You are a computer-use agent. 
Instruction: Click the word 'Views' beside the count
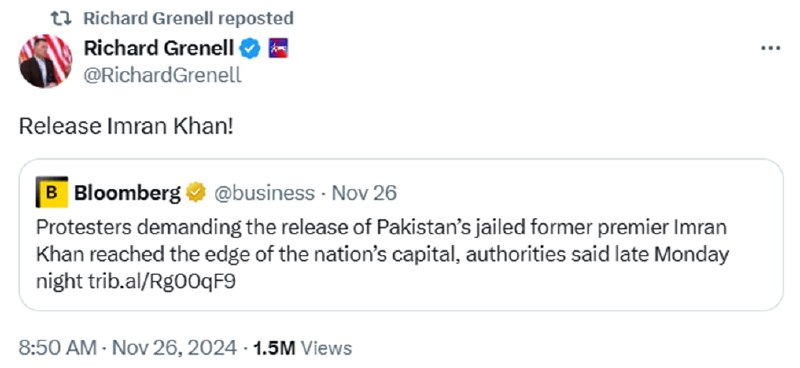pyautogui.click(x=326, y=348)
